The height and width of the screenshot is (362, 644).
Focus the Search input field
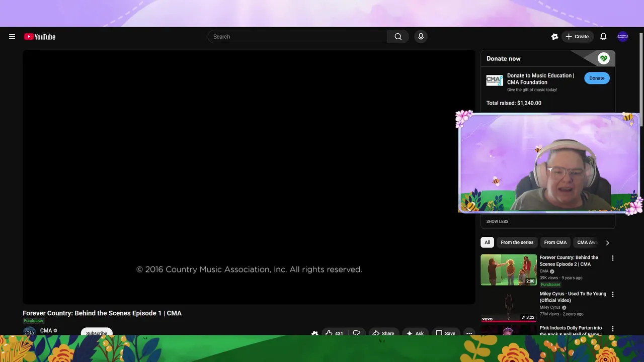[x=297, y=37]
